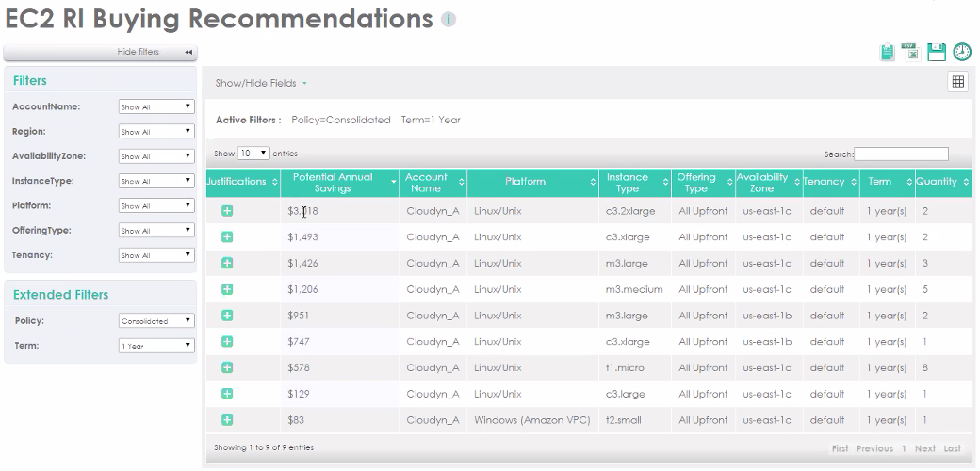The height and width of the screenshot is (471, 980).
Task: Click us-east-1b zone in the $951 row
Action: coord(767,316)
